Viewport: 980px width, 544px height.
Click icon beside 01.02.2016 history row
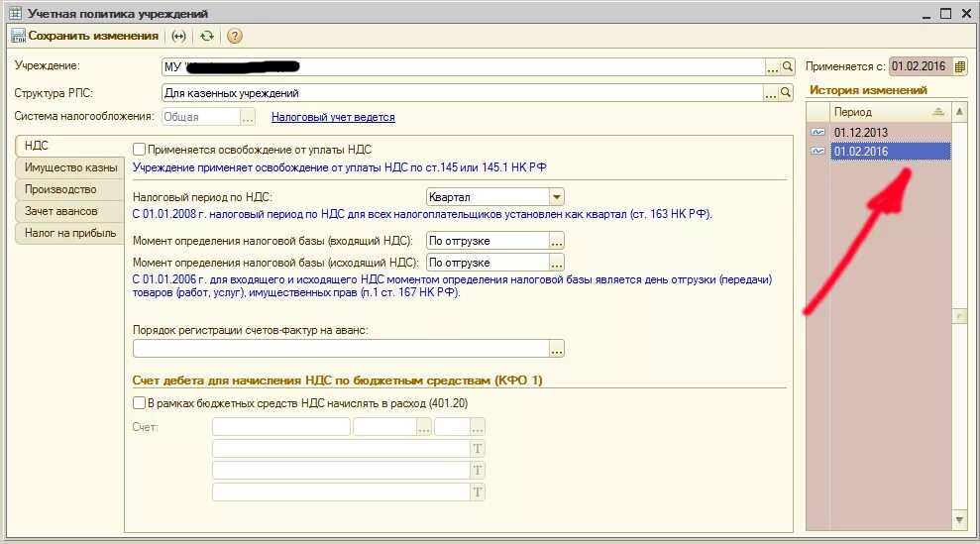(x=818, y=152)
